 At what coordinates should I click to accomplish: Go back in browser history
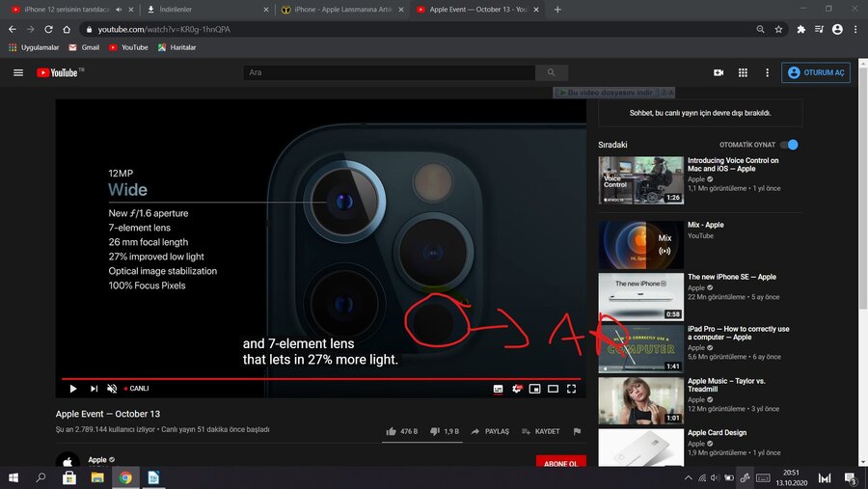tap(13, 29)
